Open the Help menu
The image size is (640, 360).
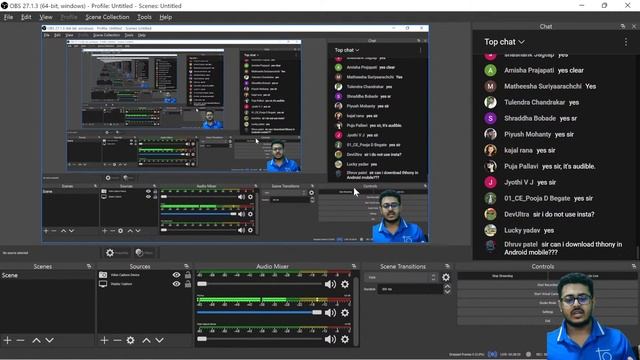165,17
